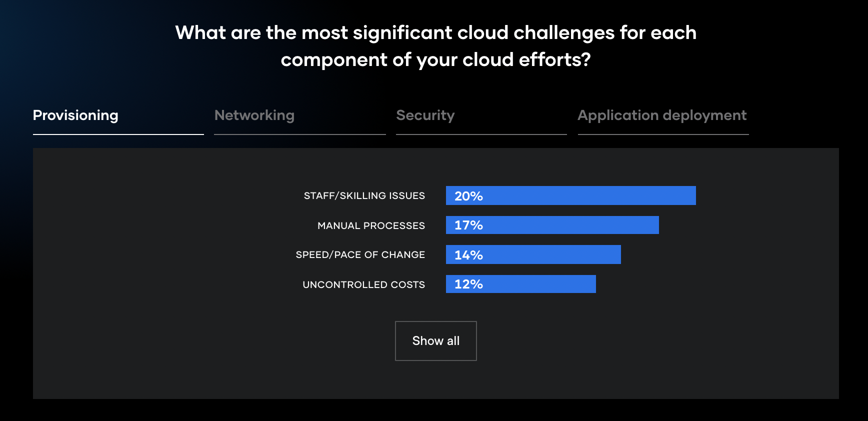Open the Networking tab

254,115
